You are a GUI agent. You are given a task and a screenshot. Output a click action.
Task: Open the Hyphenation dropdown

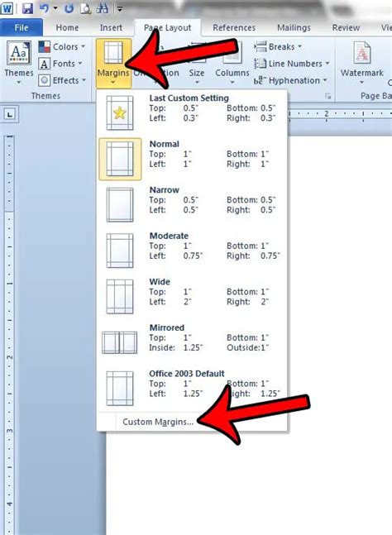[x=290, y=80]
